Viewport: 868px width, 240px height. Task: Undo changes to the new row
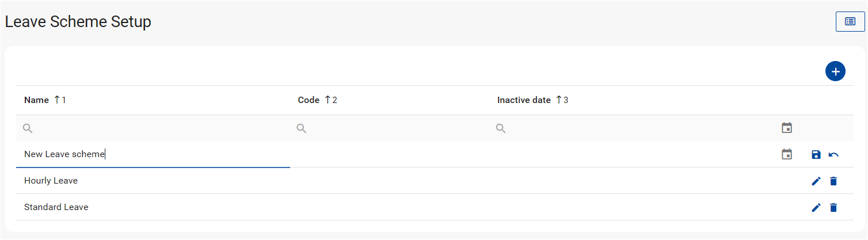pyautogui.click(x=833, y=154)
